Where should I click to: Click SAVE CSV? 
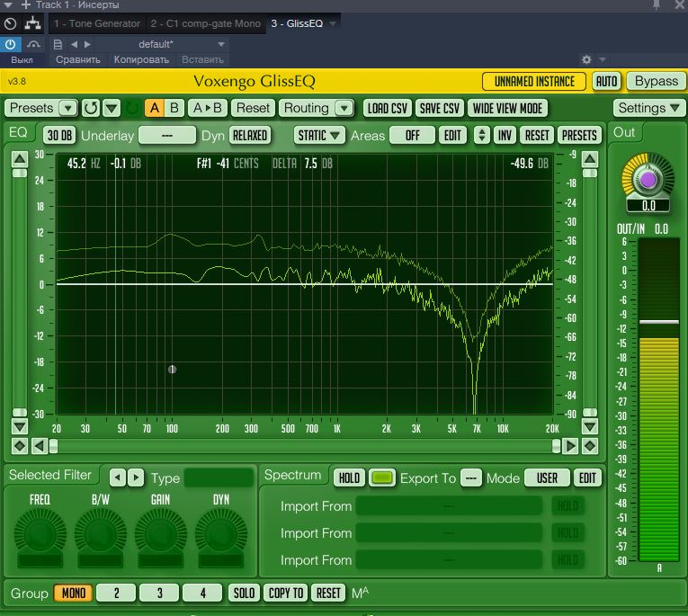coord(439,109)
